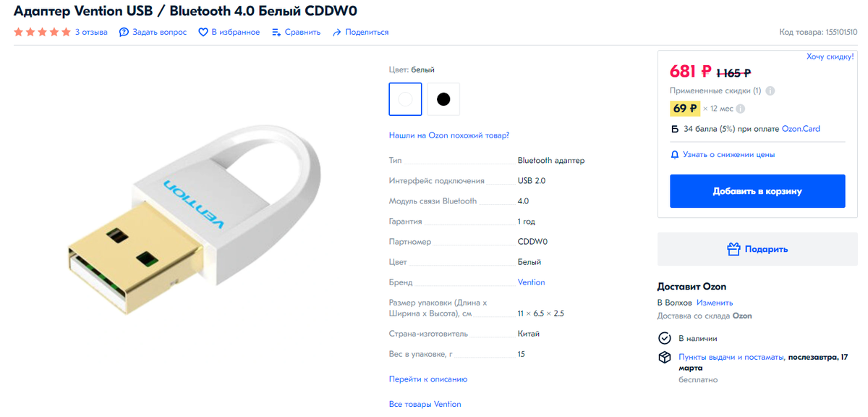Add item via В избранное link

(x=235, y=32)
